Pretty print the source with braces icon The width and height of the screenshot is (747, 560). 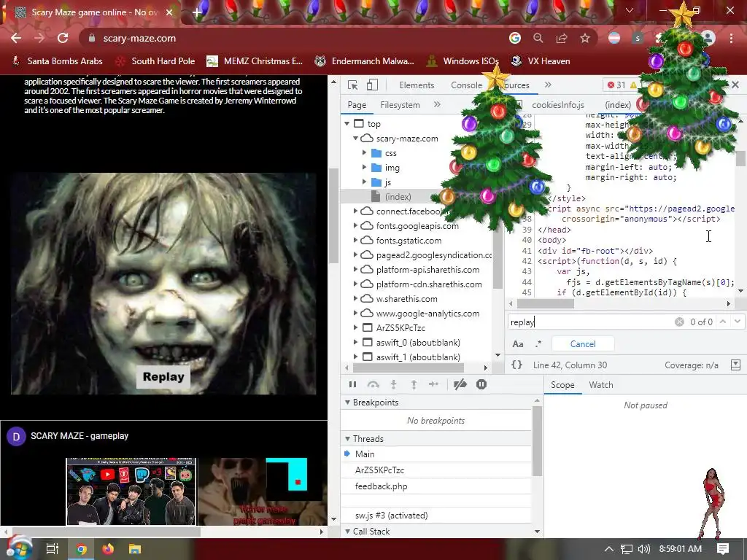tap(516, 365)
